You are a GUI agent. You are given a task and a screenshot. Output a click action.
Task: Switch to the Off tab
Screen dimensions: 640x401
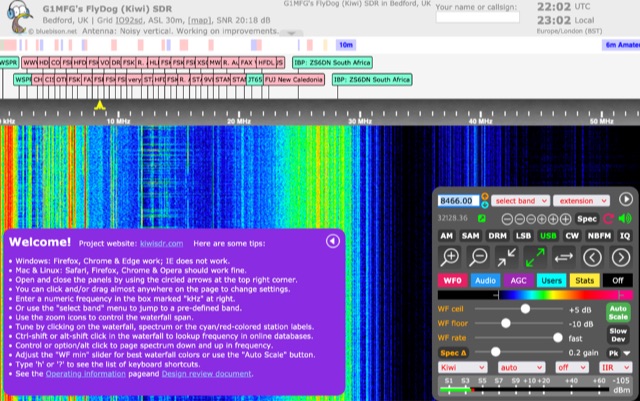click(618, 281)
